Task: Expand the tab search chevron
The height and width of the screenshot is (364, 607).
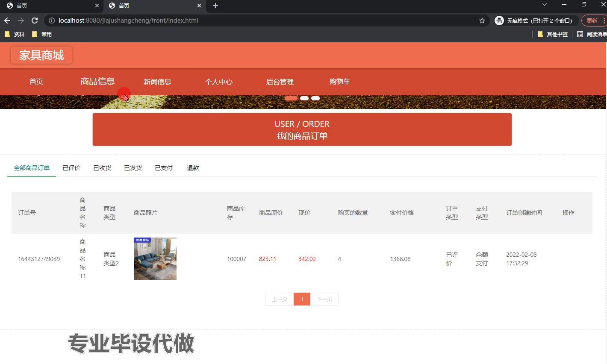Action: point(544,4)
